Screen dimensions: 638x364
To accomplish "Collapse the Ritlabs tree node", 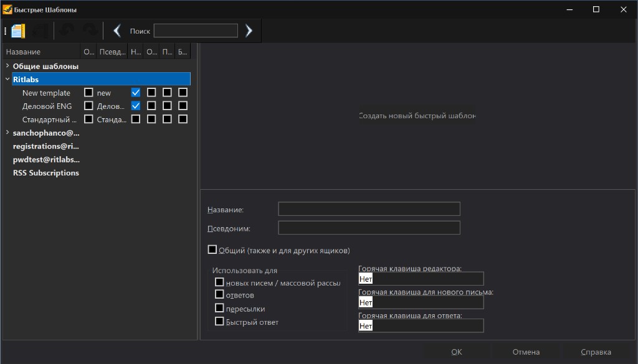I will [x=7, y=79].
